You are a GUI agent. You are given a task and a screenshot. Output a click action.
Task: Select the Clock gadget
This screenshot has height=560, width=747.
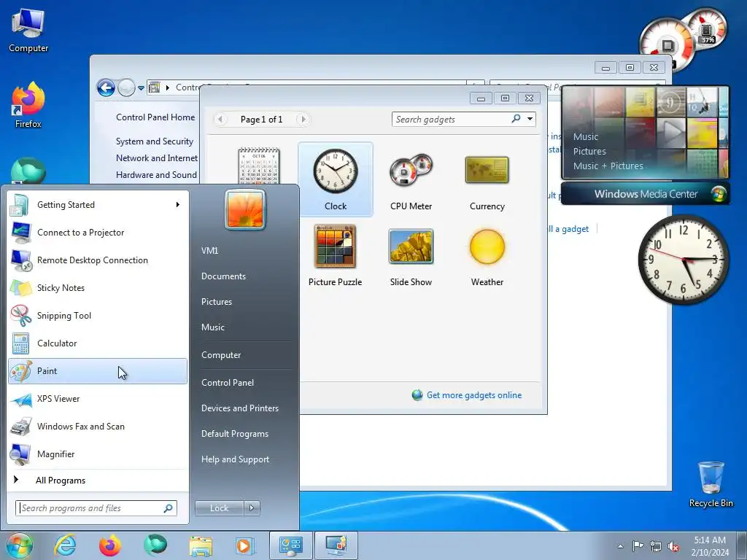(336, 180)
